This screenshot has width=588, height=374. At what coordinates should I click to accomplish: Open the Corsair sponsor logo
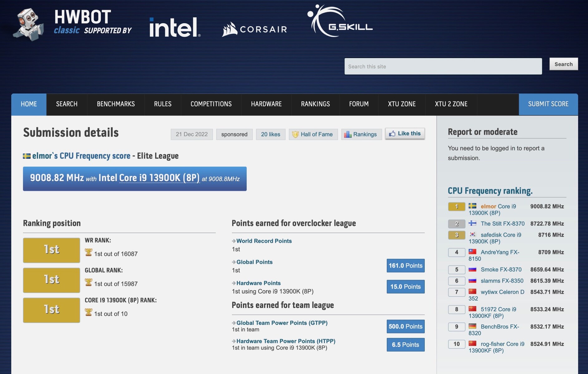254,29
